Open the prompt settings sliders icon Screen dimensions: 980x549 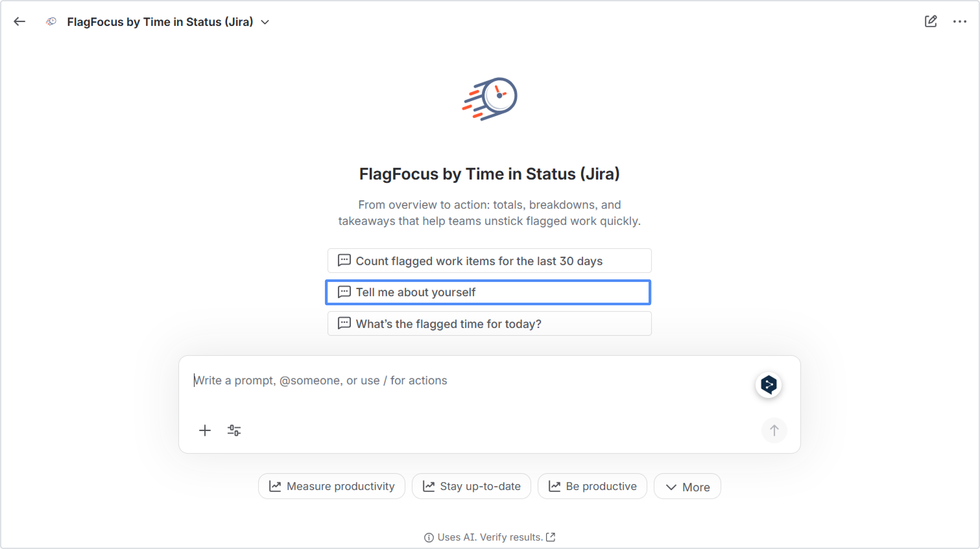234,430
